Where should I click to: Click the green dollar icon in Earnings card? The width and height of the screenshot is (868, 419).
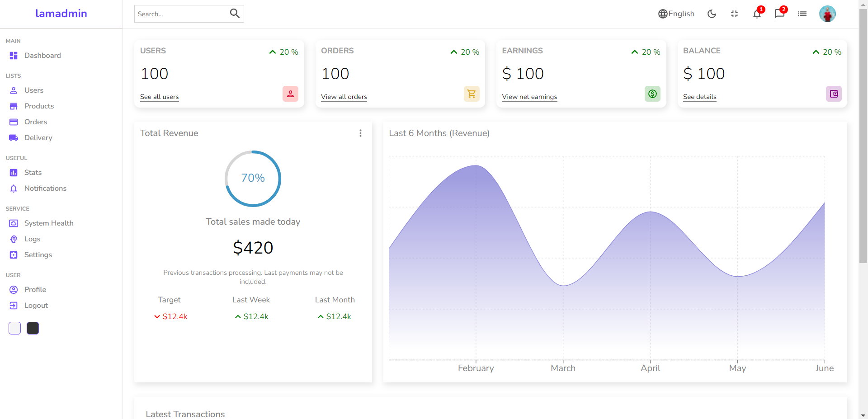(652, 94)
